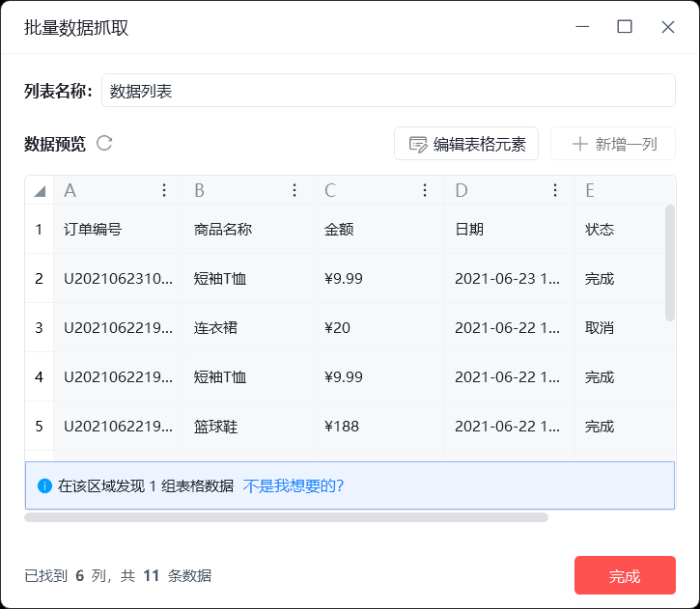The image size is (700, 609).
Task: Select cell with 篮球鞋
Action: point(249,426)
